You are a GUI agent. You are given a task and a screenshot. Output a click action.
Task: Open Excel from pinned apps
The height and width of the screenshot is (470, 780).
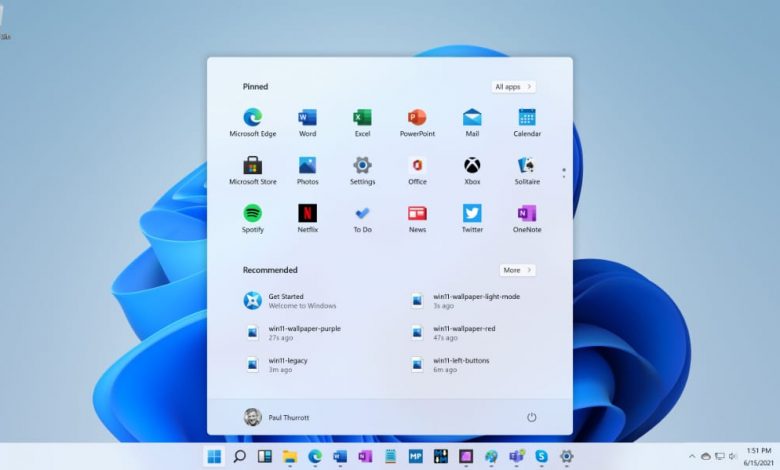click(362, 122)
